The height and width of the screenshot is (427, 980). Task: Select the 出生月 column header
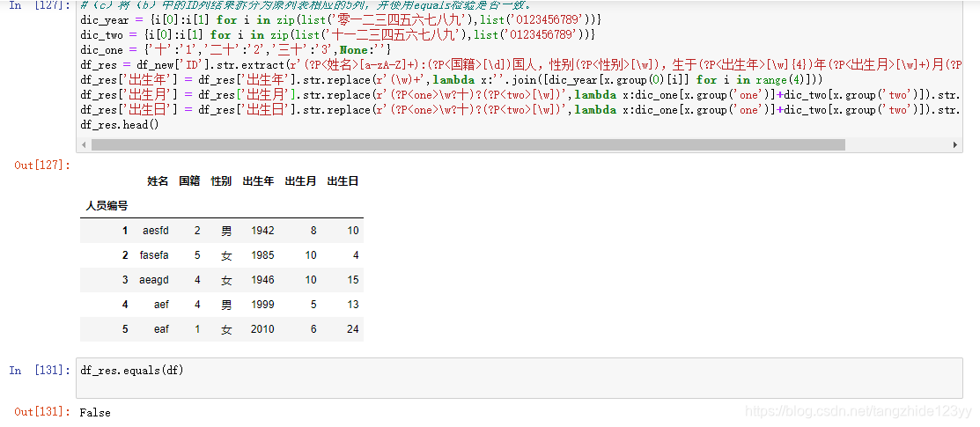300,181
